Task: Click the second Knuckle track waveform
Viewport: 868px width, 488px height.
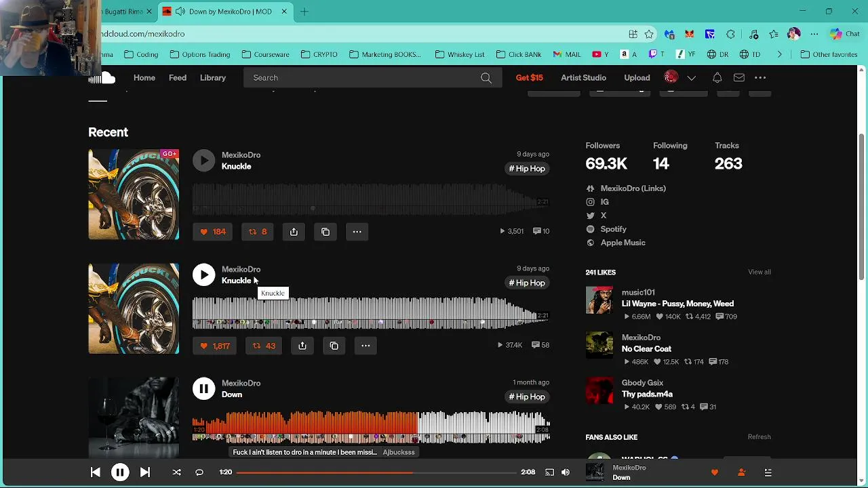Action: point(371,313)
